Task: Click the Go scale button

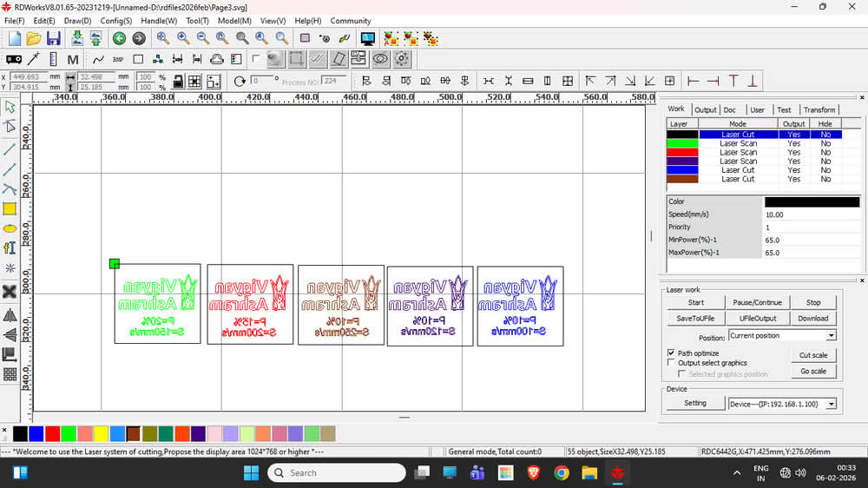Action: click(x=813, y=371)
